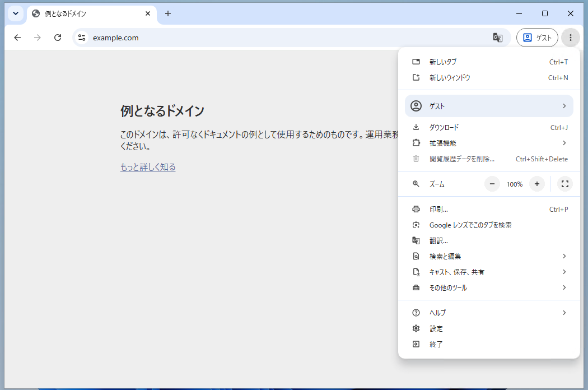Close the 例となるドメイン tab
The image size is (588, 390).
coord(148,13)
